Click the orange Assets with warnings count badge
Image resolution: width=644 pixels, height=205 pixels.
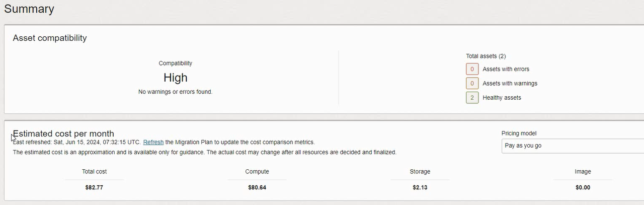click(x=472, y=83)
